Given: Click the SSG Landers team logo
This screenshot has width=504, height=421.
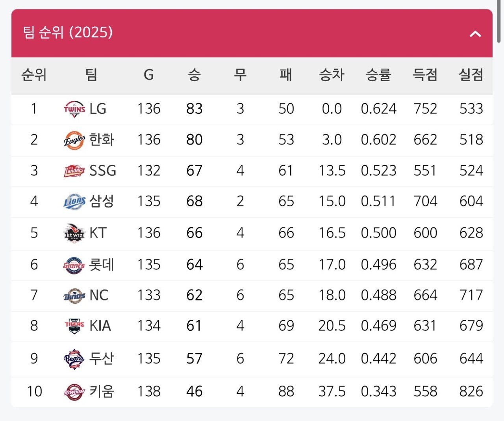Looking at the screenshot, I should (74, 171).
